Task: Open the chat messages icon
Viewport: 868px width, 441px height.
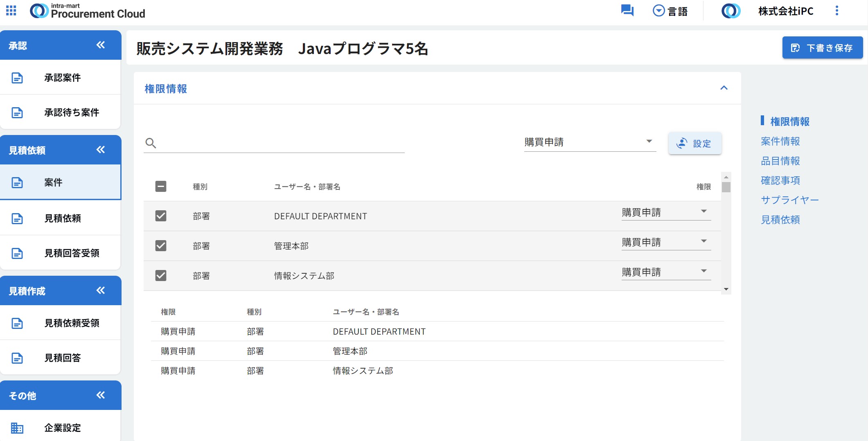Action: tap(627, 11)
